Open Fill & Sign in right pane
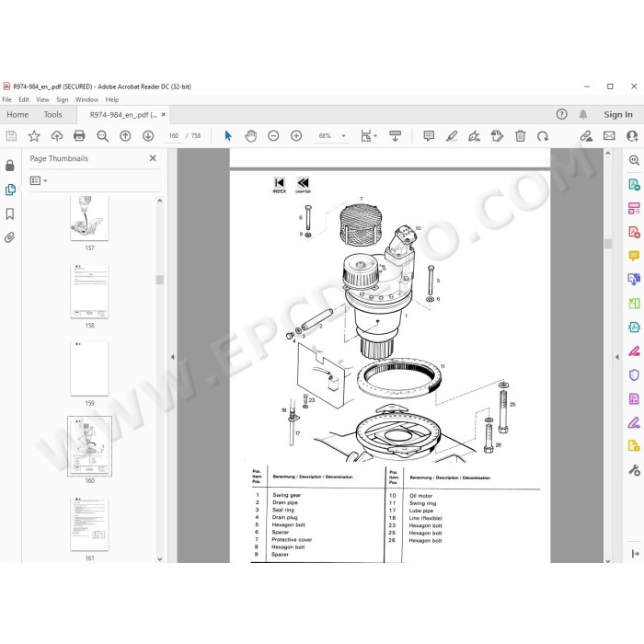Screen dimensions: 644x644 coord(634,422)
